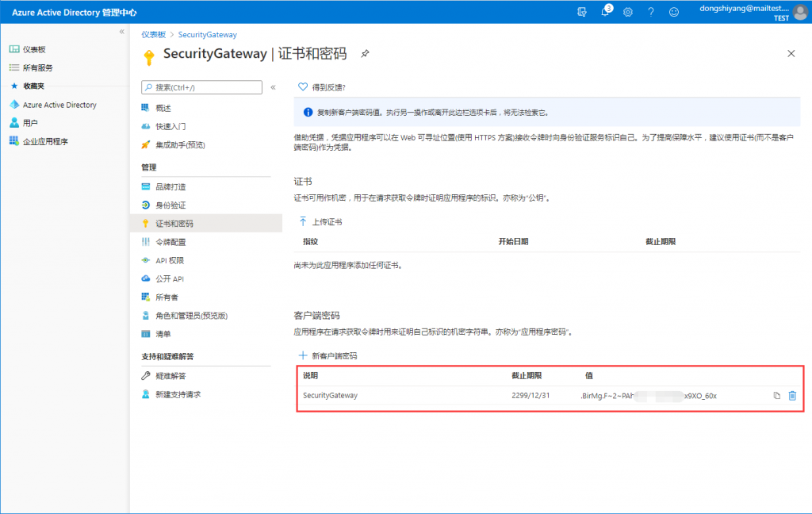Screen dimensions: 812x514
Task: Click the info icon in the blue banner
Action: point(308,112)
